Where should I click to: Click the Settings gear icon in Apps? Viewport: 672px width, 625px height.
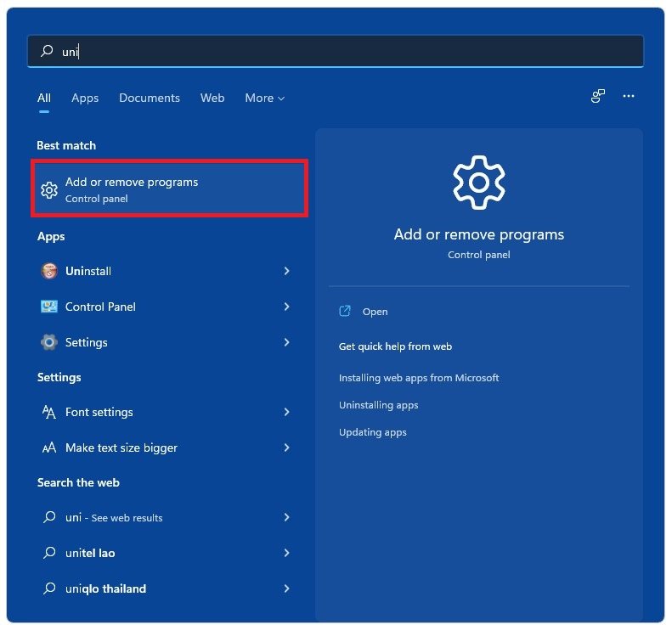[49, 342]
